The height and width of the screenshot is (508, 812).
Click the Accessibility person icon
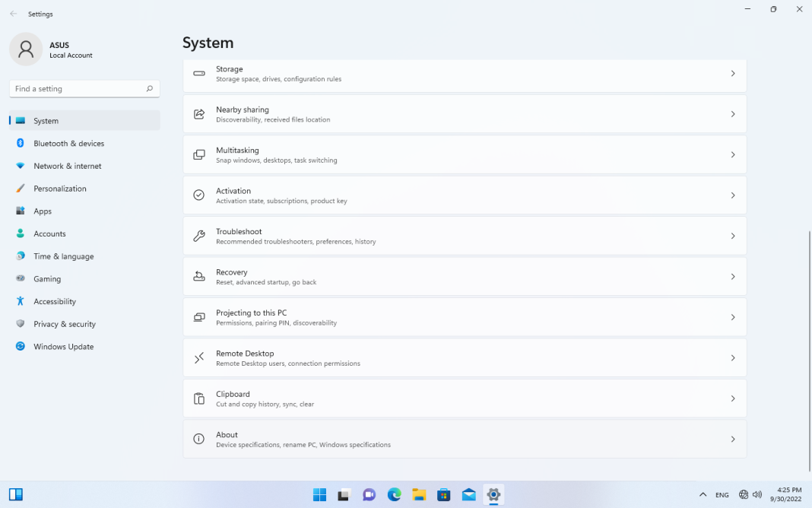coord(20,301)
